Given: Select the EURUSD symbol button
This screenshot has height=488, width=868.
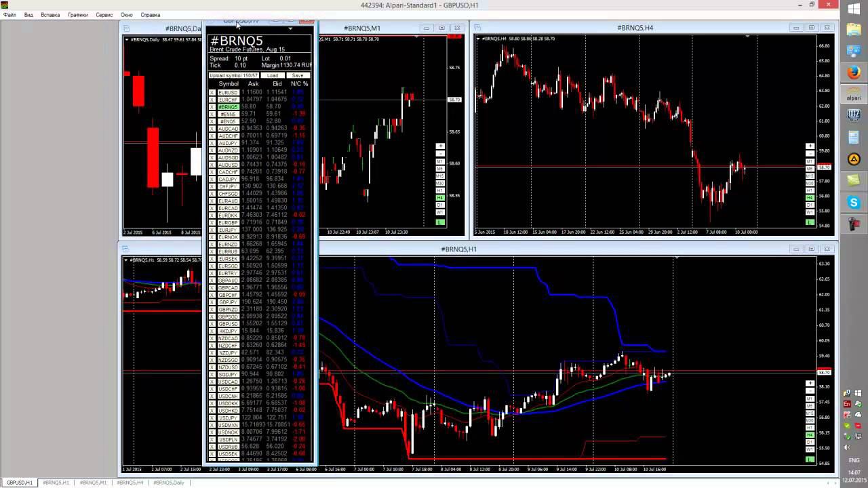Looking at the screenshot, I should click(228, 92).
